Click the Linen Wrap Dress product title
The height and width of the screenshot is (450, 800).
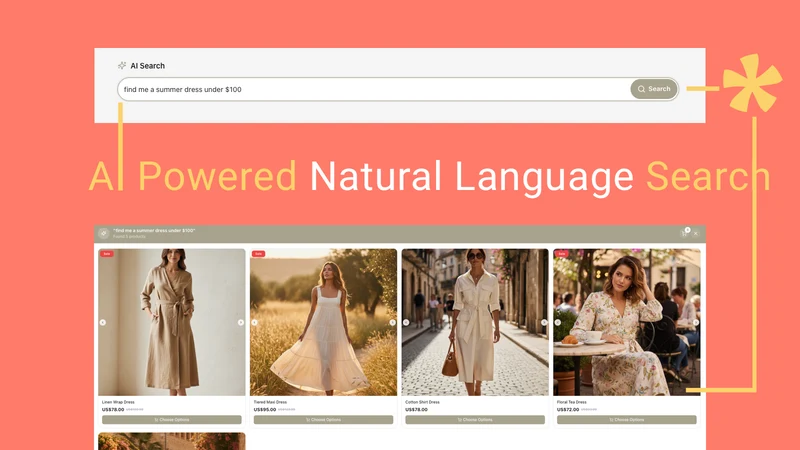click(118, 402)
